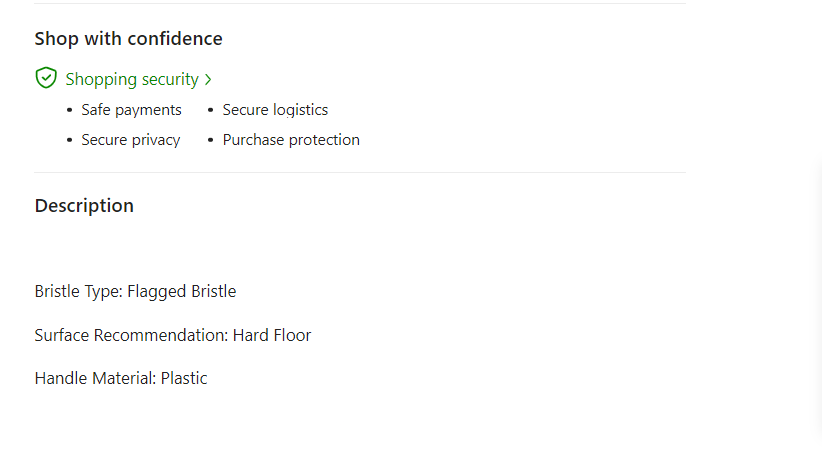This screenshot has width=822, height=450.
Task: Click the Plastic value text
Action: click(x=184, y=378)
